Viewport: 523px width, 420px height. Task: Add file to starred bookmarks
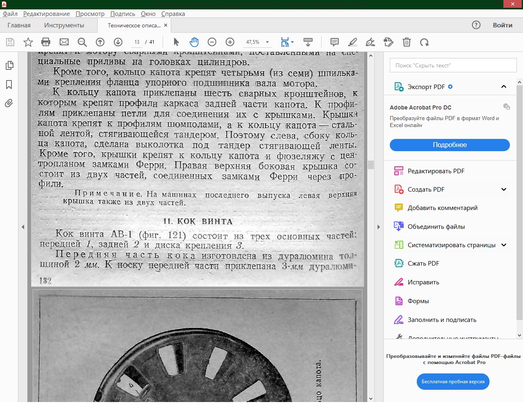click(28, 42)
